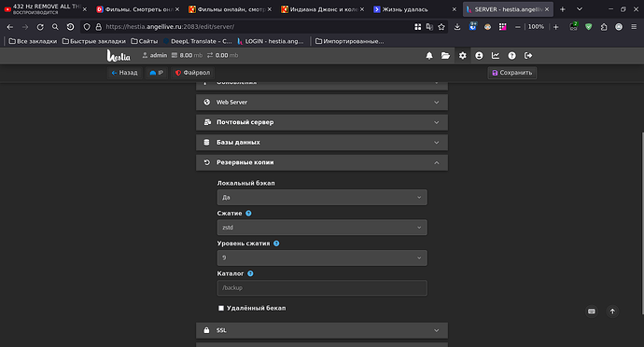
Task: Expand the SSL section
Action: tap(322, 330)
